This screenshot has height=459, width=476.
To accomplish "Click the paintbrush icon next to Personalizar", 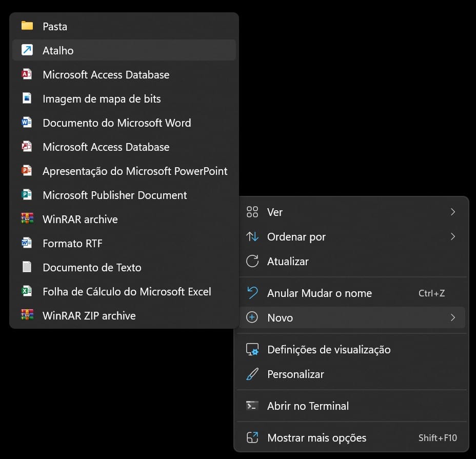I will pyautogui.click(x=252, y=374).
